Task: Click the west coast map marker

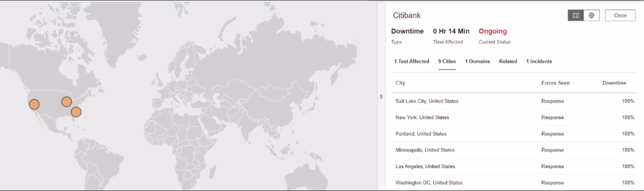Action: point(34,104)
